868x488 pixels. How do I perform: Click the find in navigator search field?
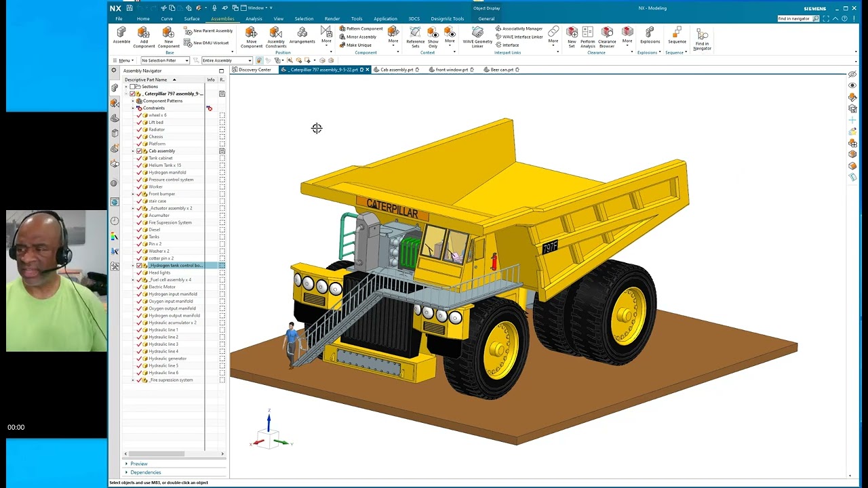coord(794,18)
